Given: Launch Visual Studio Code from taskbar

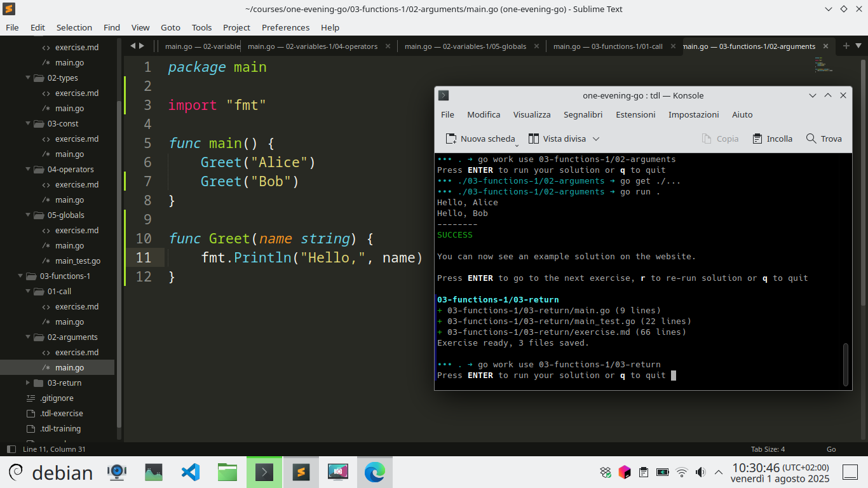Looking at the screenshot, I should point(191,472).
